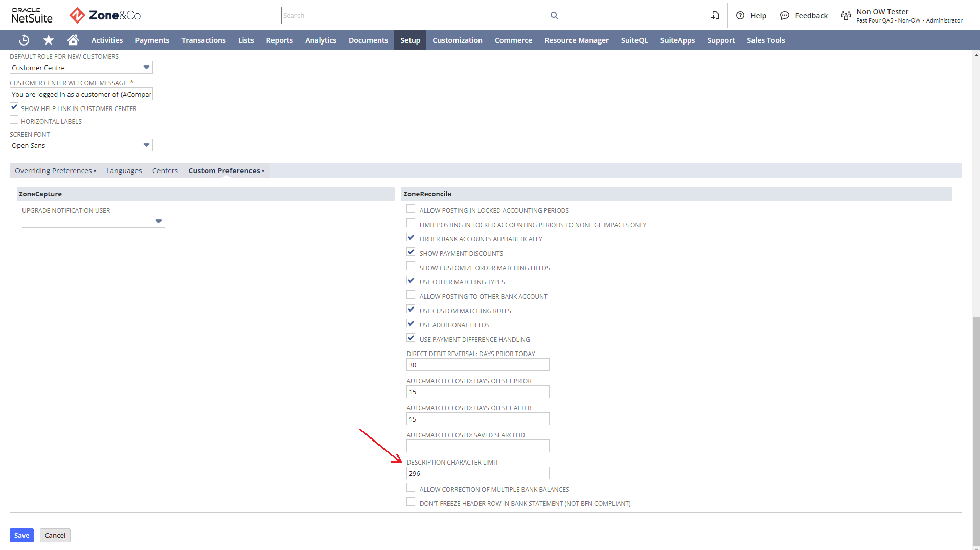980x550 pixels.
Task: Open the Lists menu
Action: click(246, 40)
